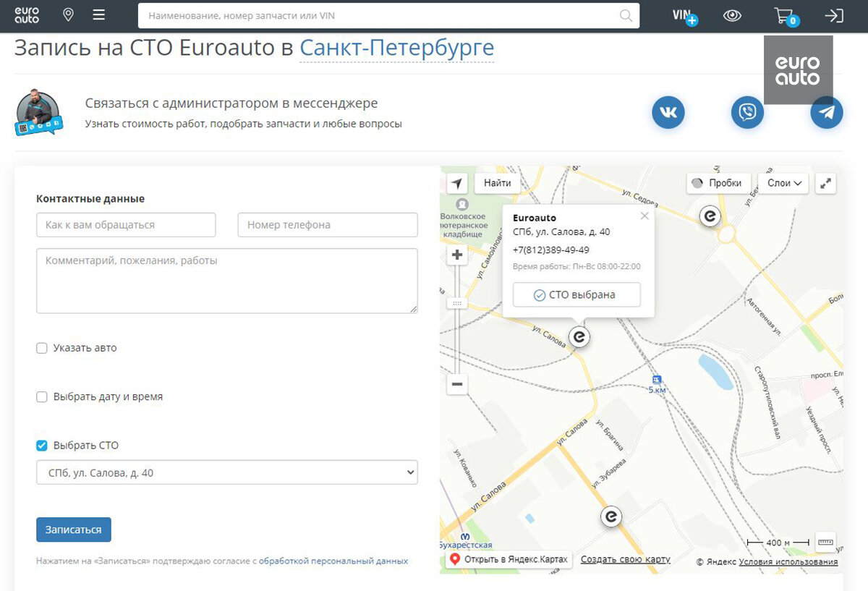Click the Бухарестская metro label on map
This screenshot has height=591, width=868.
467,545
